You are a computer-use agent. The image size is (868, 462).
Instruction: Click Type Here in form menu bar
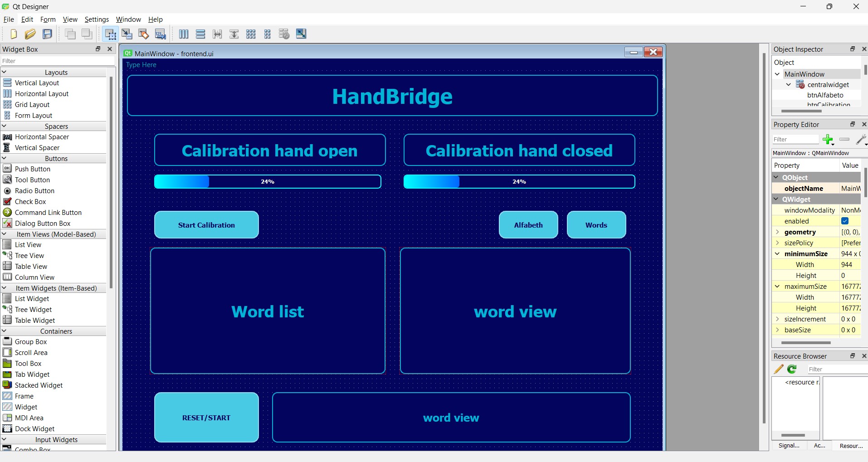coord(141,65)
